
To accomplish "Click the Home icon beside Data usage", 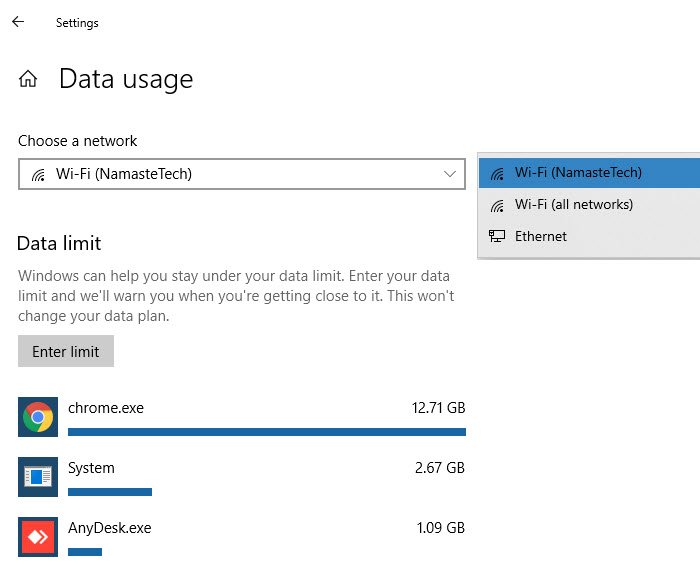I will point(29,80).
